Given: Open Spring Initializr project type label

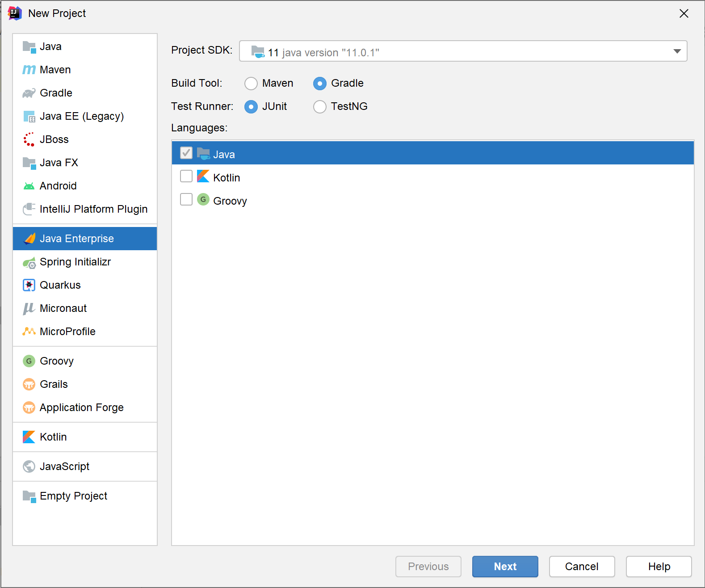Looking at the screenshot, I should tap(75, 262).
